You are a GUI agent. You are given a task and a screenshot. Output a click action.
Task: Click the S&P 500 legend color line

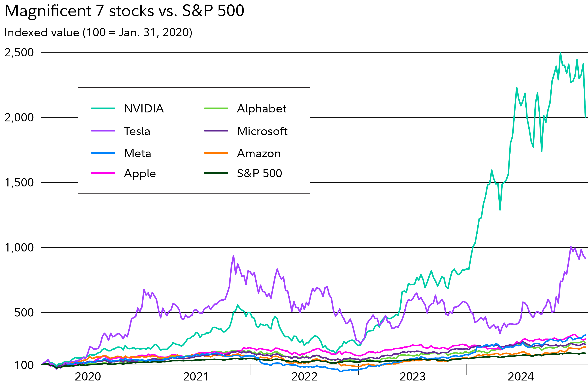[216, 173]
